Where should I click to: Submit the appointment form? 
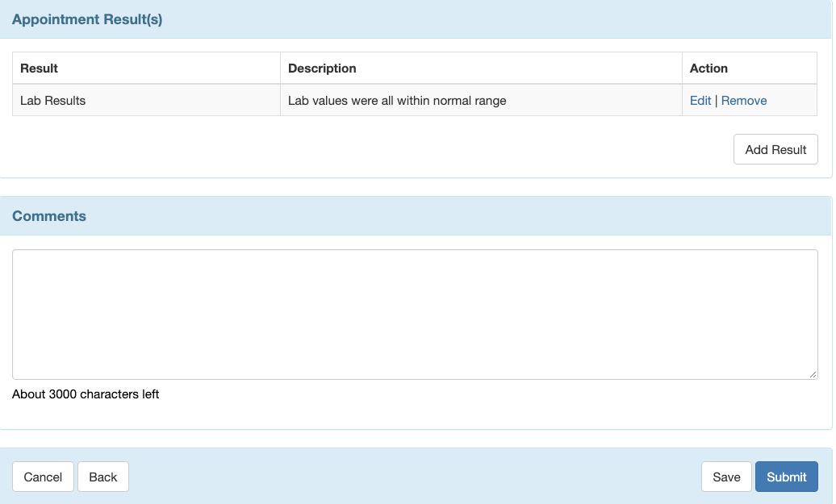[787, 477]
